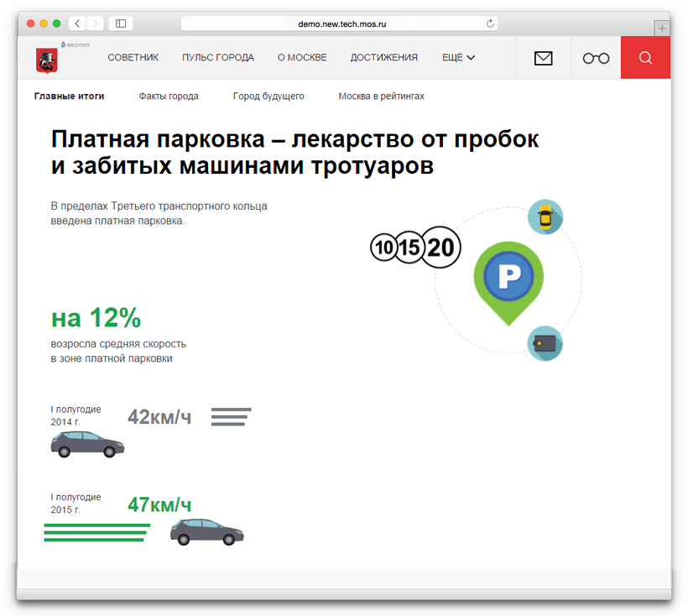The width and height of the screenshot is (688, 616).
Task: Click the green parking P pin icon
Action: (508, 282)
